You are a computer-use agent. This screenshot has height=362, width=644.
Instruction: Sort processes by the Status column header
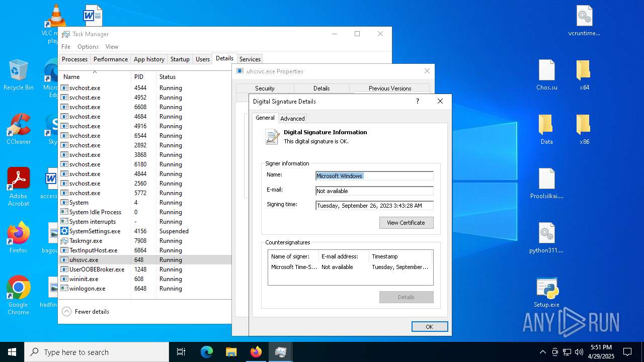click(x=194, y=76)
